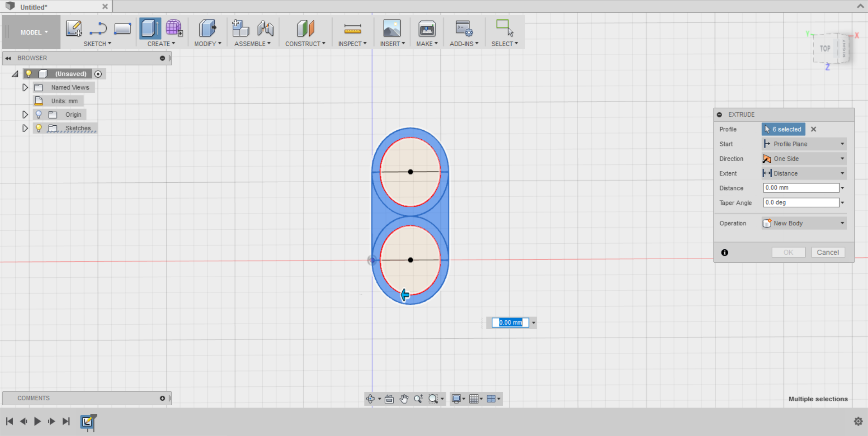Open the Start Profile Plane dropdown
The image size is (868, 436).
pyautogui.click(x=804, y=144)
